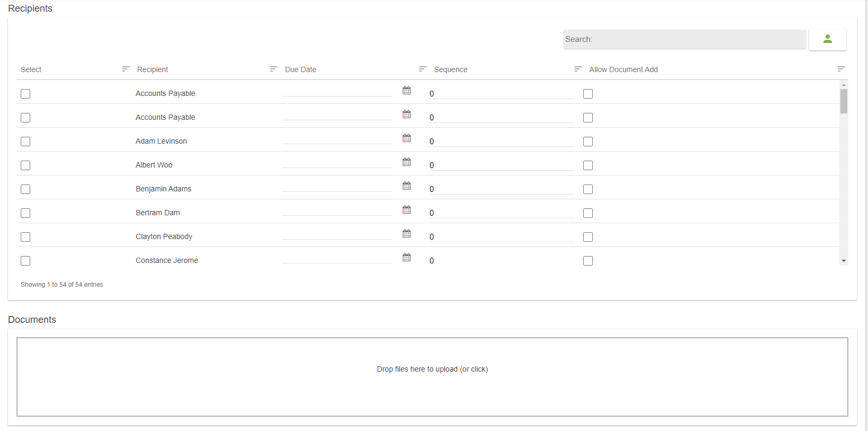This screenshot has height=431, width=868.
Task: Click the recipients list scrollbar thumb
Action: (x=844, y=101)
